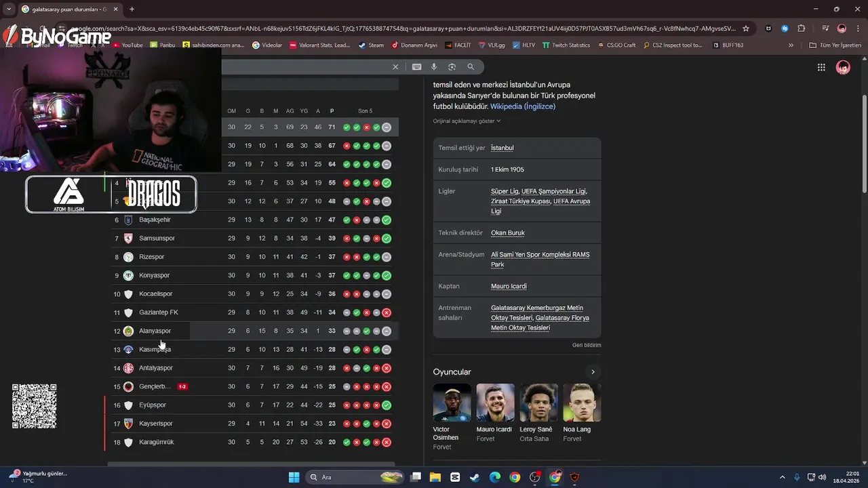Open the Noa Lang player thumbnail

click(x=582, y=403)
